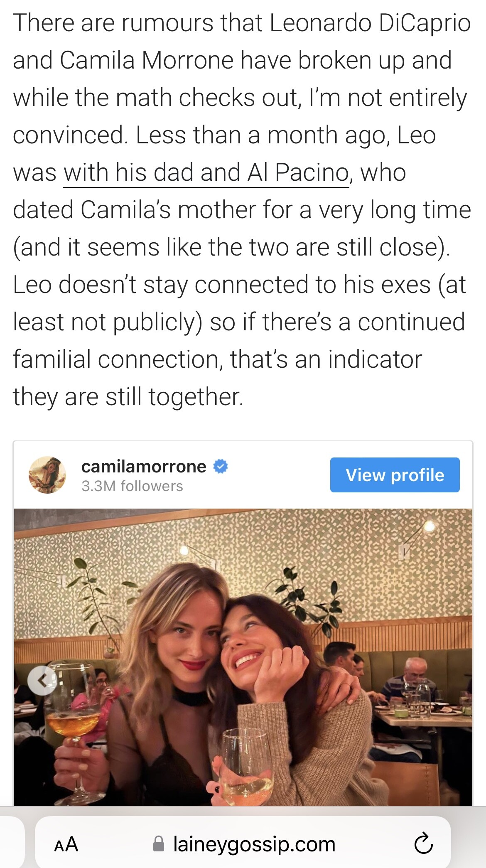Viewport: 486px width, 868px height.
Task: Open the "with his dad and Al Pacino" link
Action: click(x=206, y=172)
